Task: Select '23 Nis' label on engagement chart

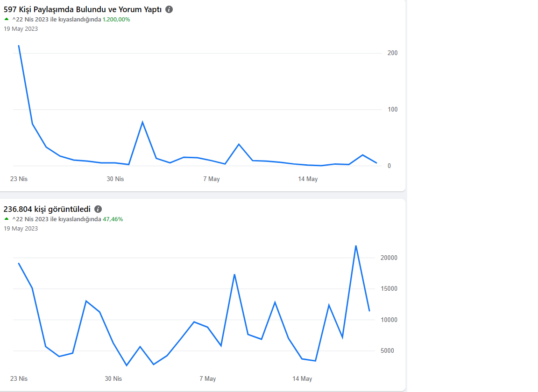Action: pos(19,179)
